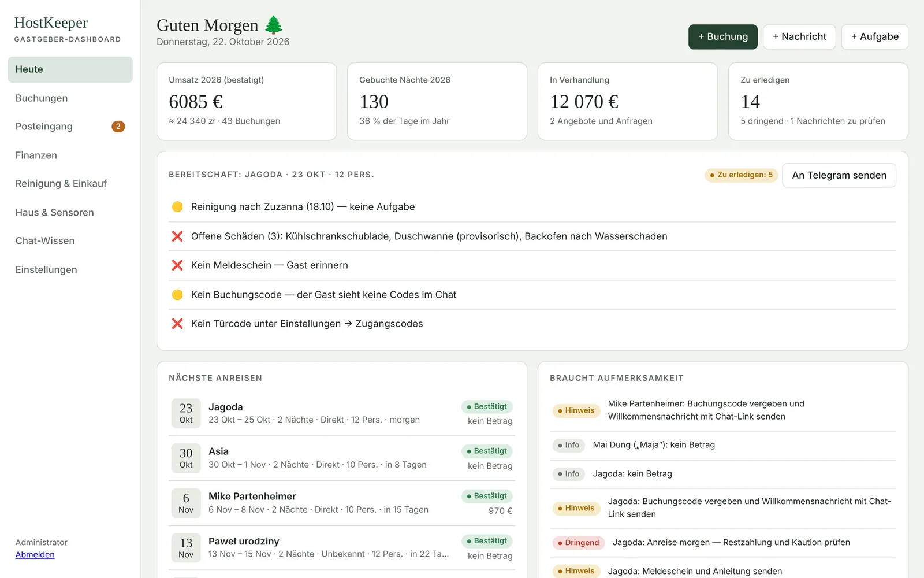Click Bestätigt badge for Mike Partenheimer
This screenshot has width=924, height=578.
(x=487, y=496)
